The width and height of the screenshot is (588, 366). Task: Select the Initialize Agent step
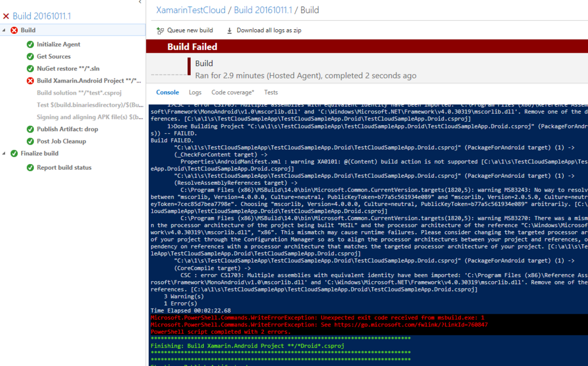coord(59,44)
